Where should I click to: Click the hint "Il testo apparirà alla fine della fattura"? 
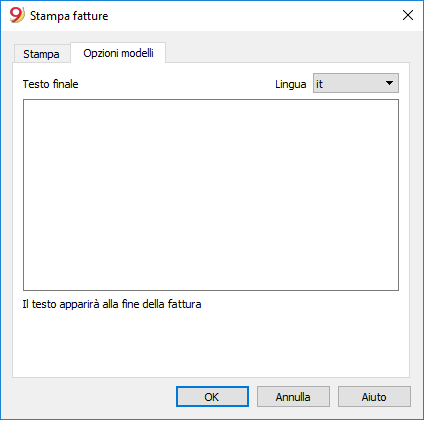pos(112,304)
